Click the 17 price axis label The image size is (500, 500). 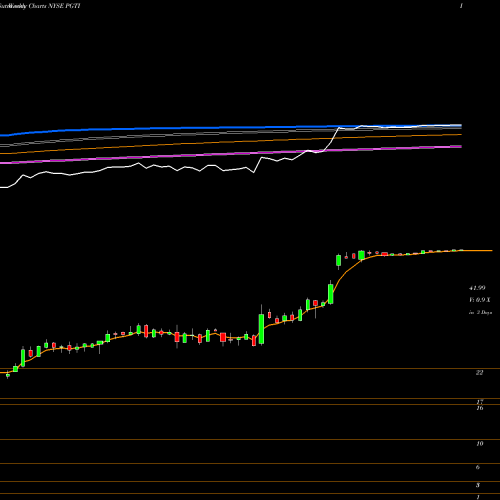tap(480, 402)
